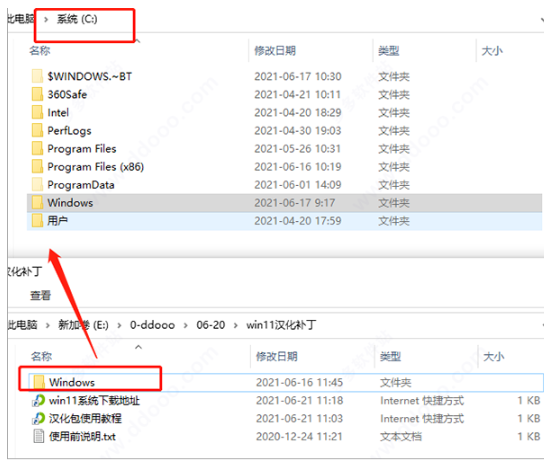544x465 pixels.
Task: Select the 360Safe folder name
Action: 67,94
